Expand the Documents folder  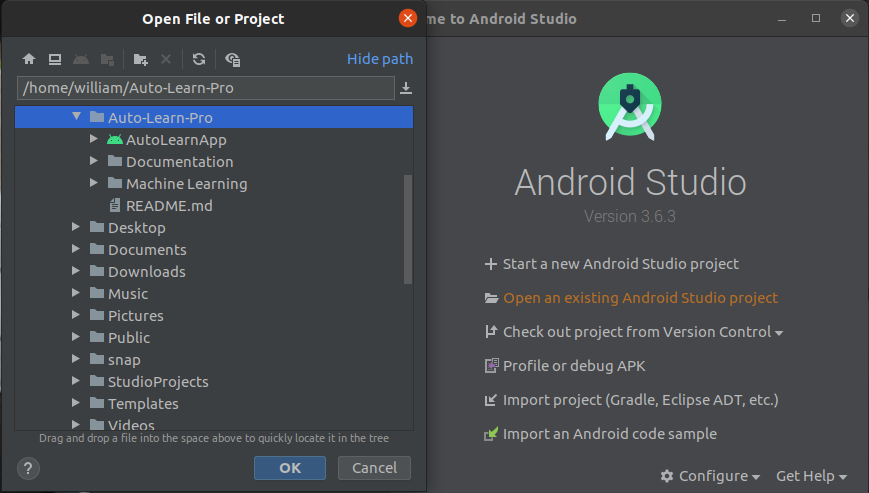[x=76, y=249]
